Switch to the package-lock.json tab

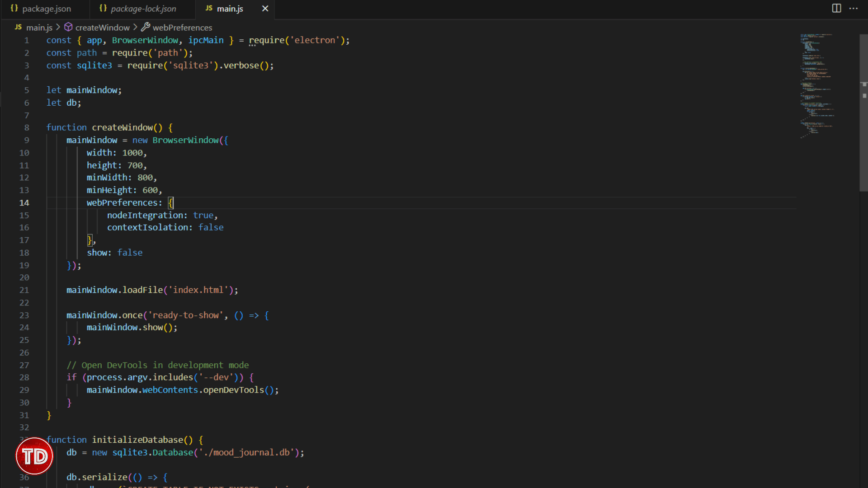[143, 9]
